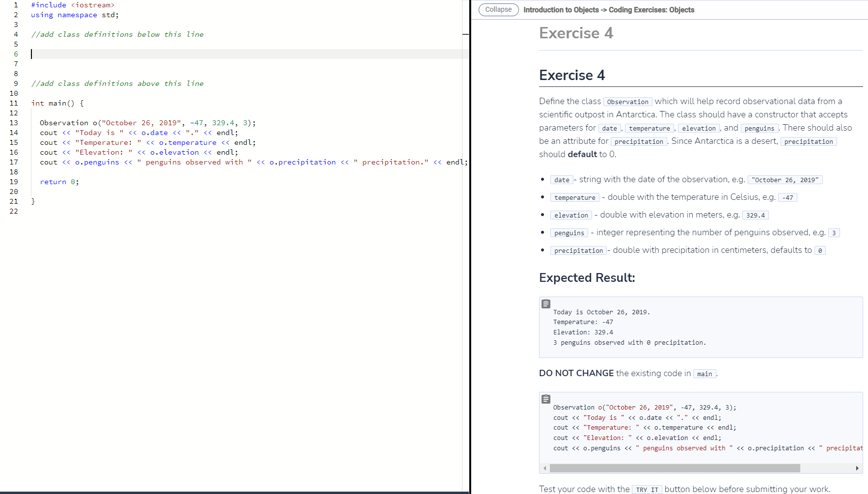Click the 3 penguins example chip
The image size is (868, 494).
834,233
